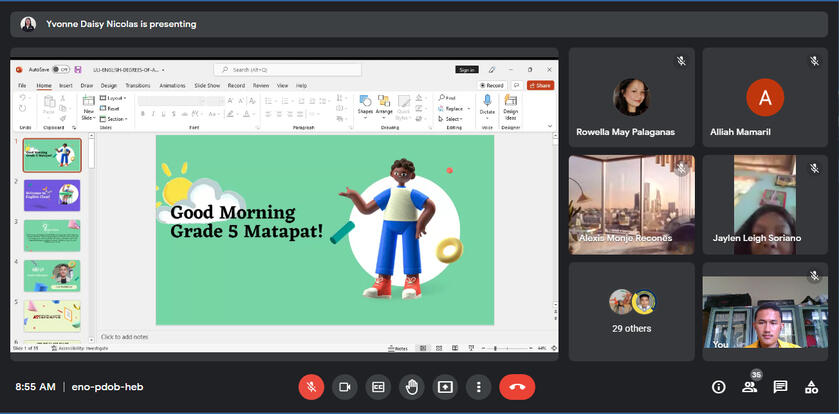
Task: Open the meeting details info icon
Action: pos(718,387)
